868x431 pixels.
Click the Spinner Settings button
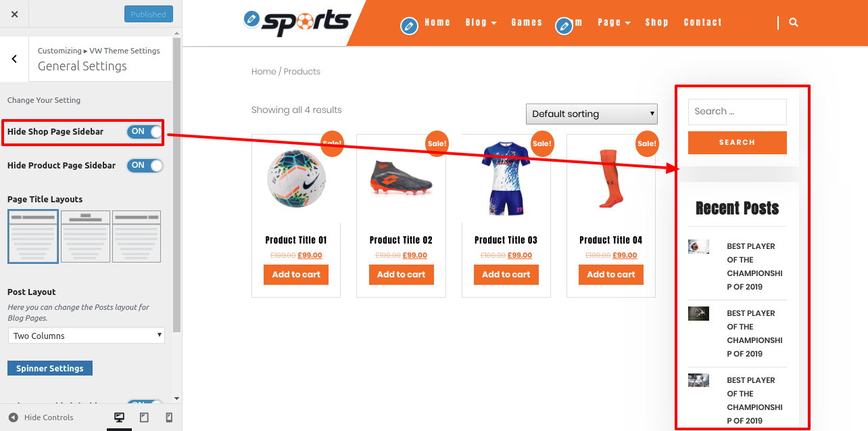coord(50,368)
